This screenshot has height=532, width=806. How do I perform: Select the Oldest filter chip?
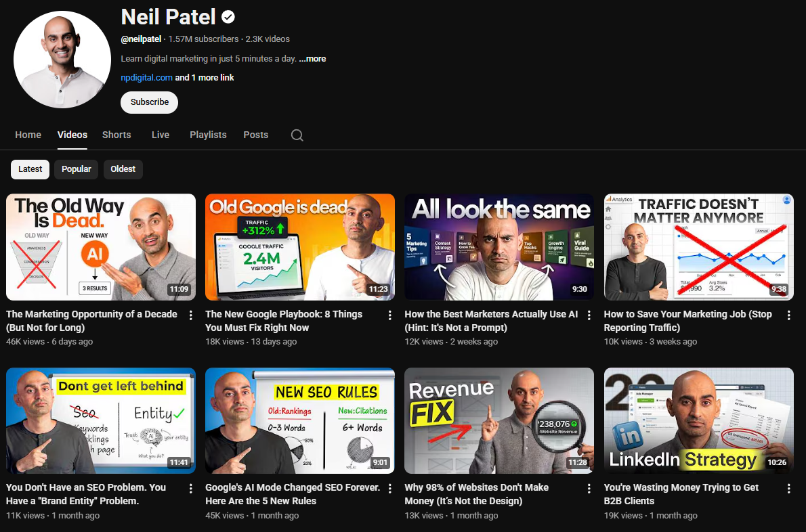point(123,169)
